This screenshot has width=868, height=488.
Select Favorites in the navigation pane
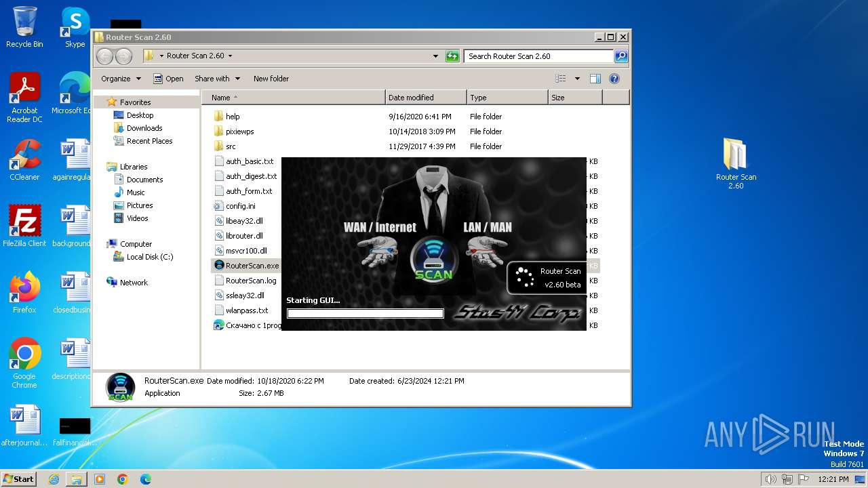click(x=136, y=102)
